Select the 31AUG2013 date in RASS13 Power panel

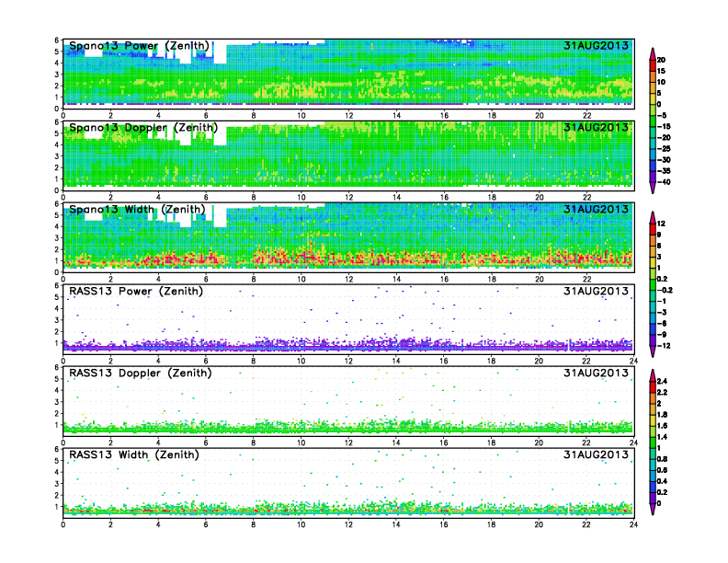596,291
